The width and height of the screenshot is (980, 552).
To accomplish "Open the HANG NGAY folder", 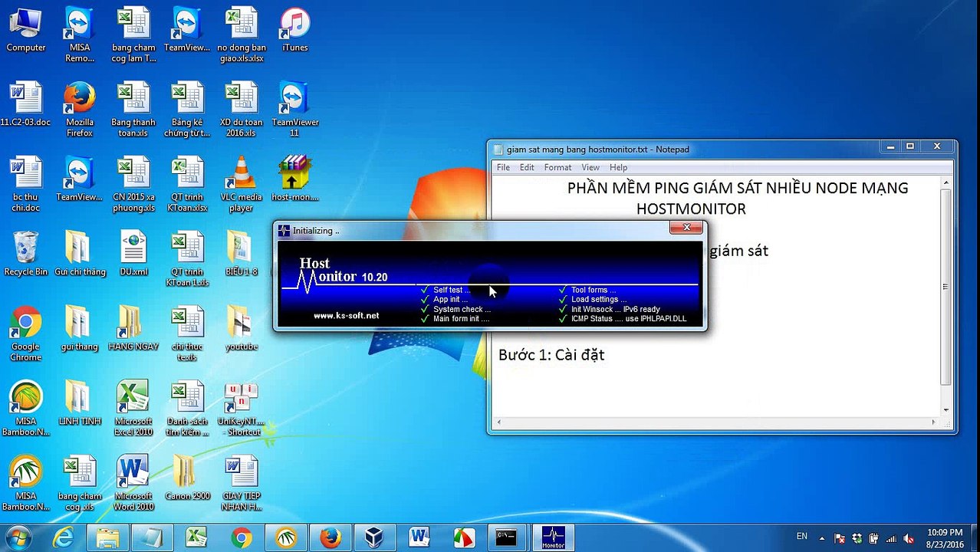I will tap(133, 329).
